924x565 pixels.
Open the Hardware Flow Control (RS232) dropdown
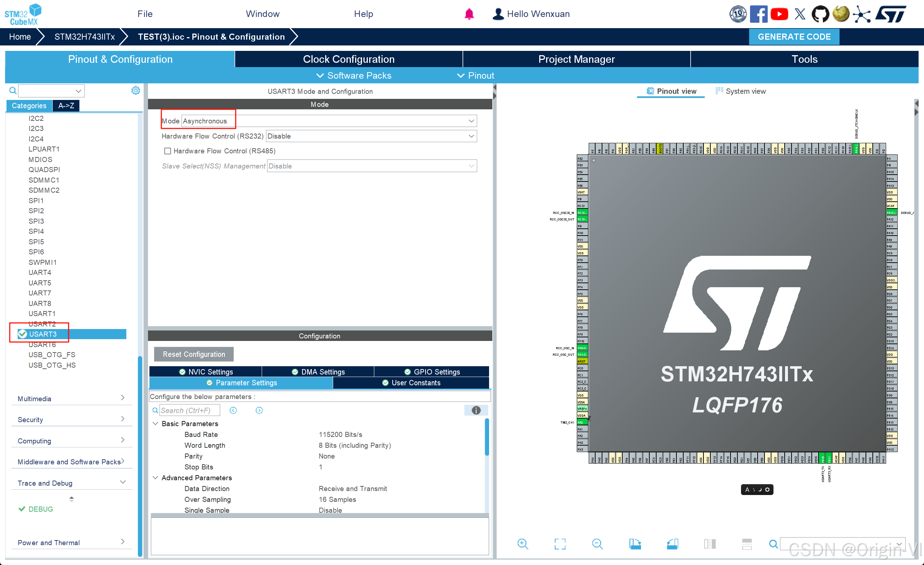371,136
